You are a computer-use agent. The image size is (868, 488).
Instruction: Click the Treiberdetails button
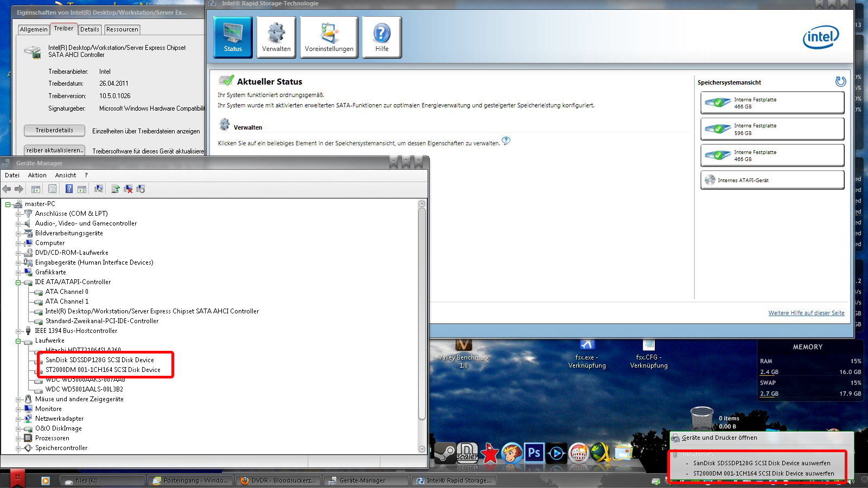click(54, 130)
